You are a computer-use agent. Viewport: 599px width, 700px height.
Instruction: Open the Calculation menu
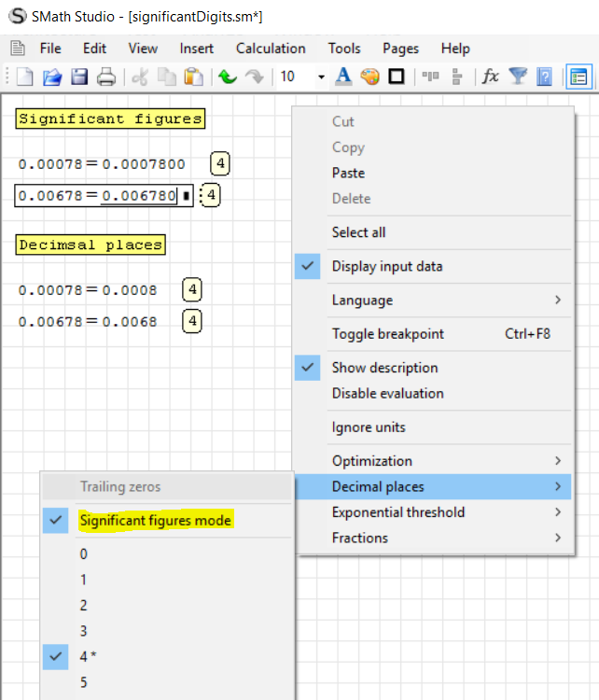(271, 49)
